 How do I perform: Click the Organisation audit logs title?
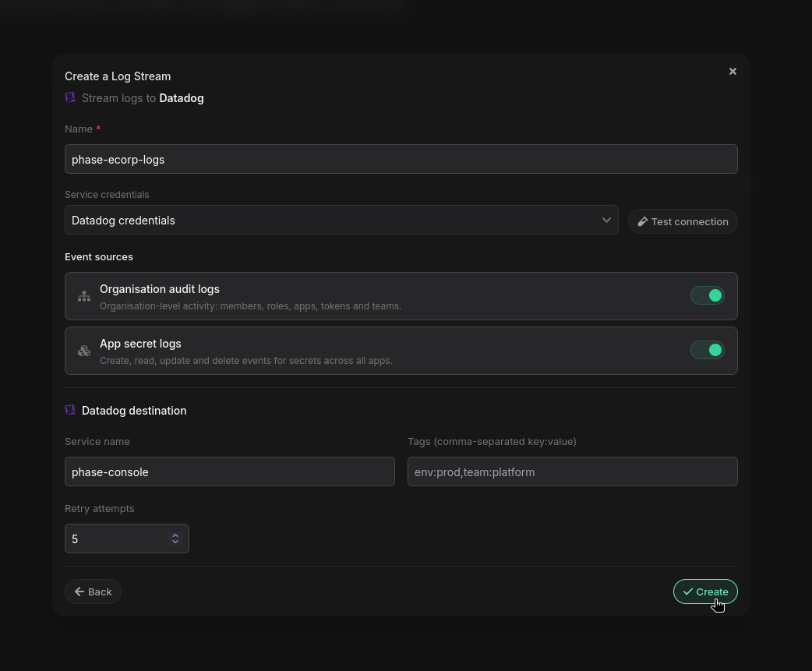tap(160, 289)
